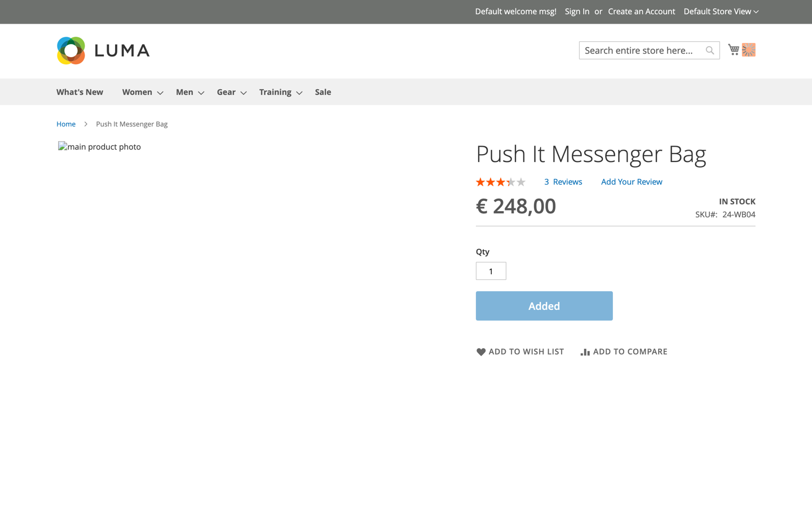
Task: Click the Luma logo
Action: pos(103,51)
